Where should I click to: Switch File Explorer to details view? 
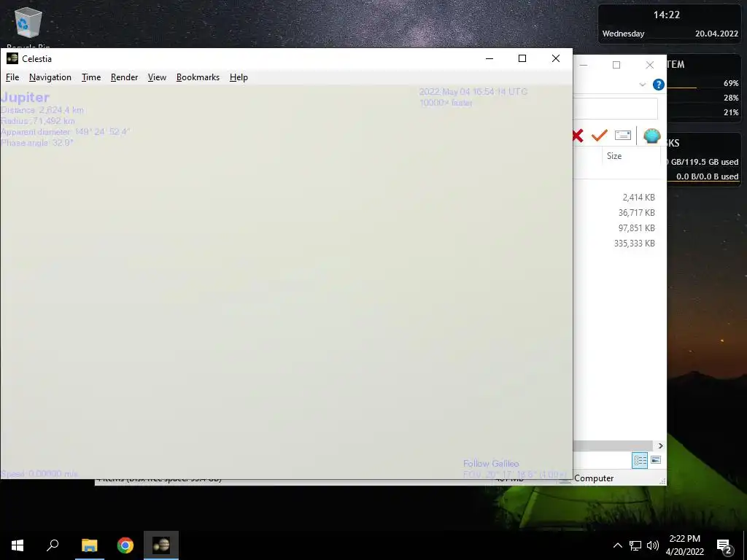pyautogui.click(x=640, y=460)
